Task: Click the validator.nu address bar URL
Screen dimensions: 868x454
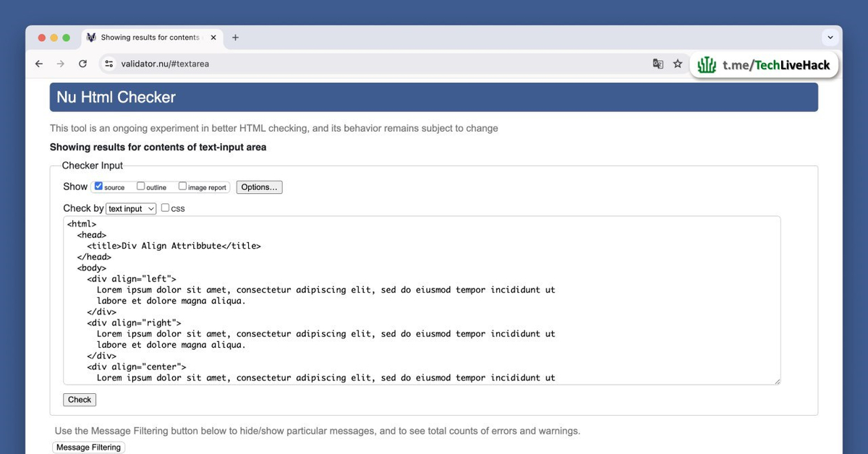Action: pos(165,64)
